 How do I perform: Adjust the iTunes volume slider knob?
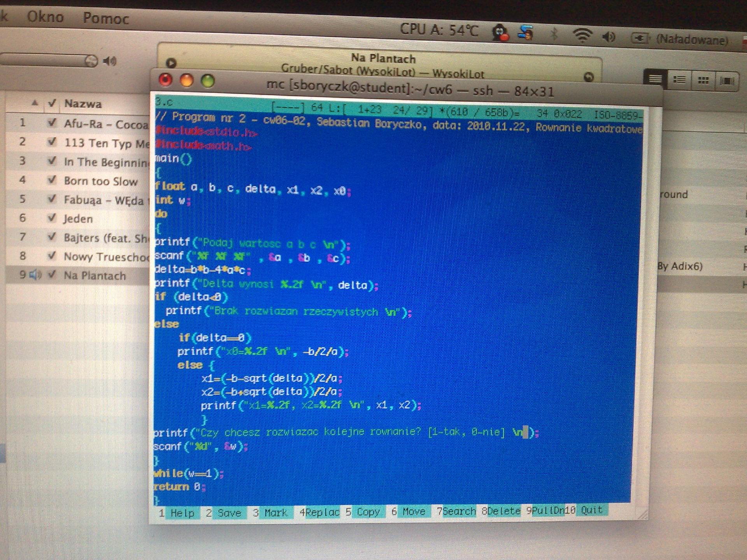pyautogui.click(x=91, y=61)
